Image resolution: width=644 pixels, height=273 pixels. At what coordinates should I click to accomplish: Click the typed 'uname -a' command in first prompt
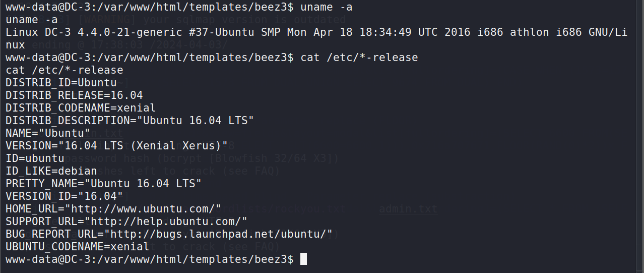[x=327, y=7]
